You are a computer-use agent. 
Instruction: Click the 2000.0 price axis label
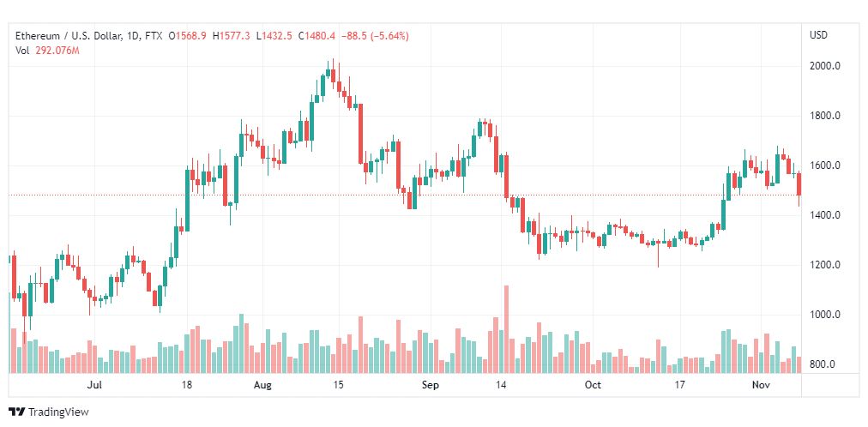click(x=824, y=66)
